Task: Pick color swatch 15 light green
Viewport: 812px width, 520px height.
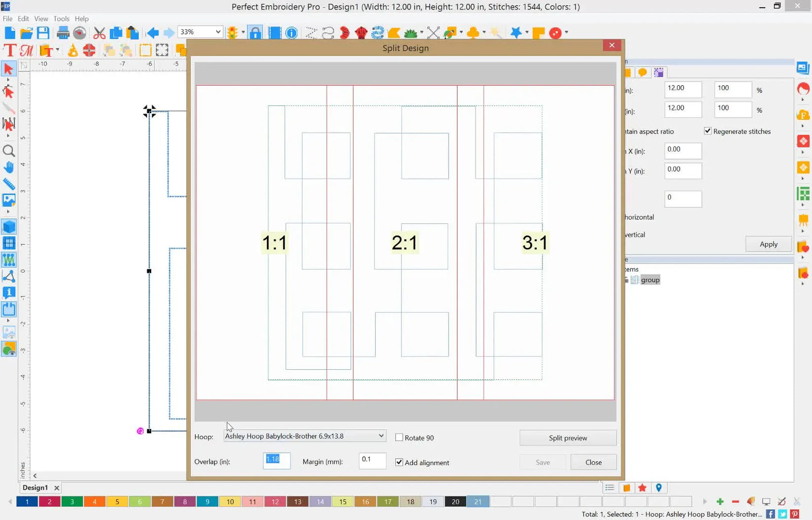Action: [343, 502]
